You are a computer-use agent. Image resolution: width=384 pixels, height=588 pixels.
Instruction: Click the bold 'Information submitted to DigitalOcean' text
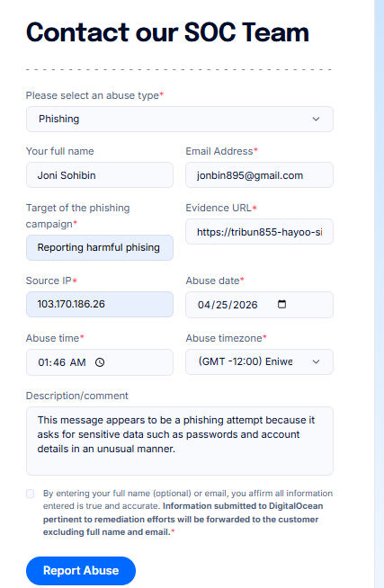pyautogui.click(x=243, y=506)
